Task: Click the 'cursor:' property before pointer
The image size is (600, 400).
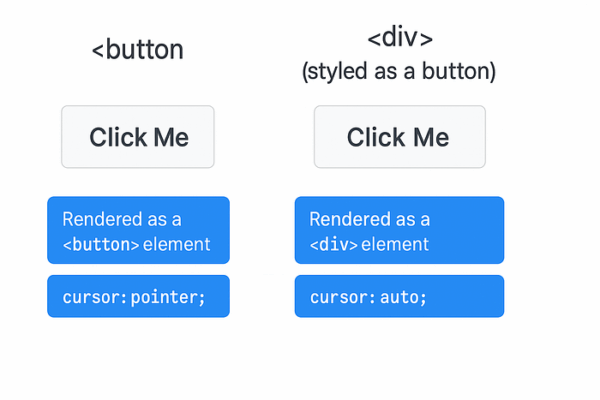Action: pyautogui.click(x=95, y=297)
